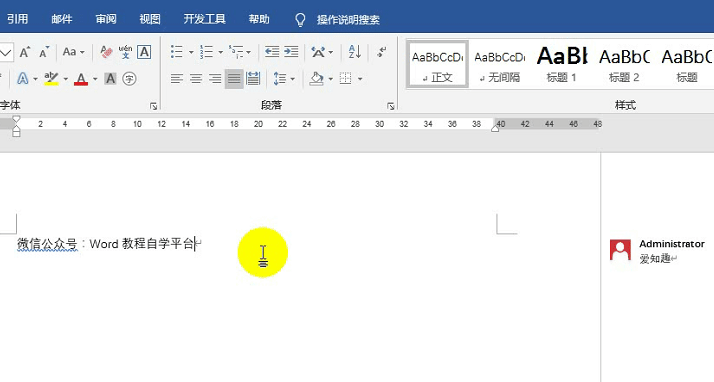Open Asian layout icon
The height and width of the screenshot is (382, 714).
(x=318, y=52)
